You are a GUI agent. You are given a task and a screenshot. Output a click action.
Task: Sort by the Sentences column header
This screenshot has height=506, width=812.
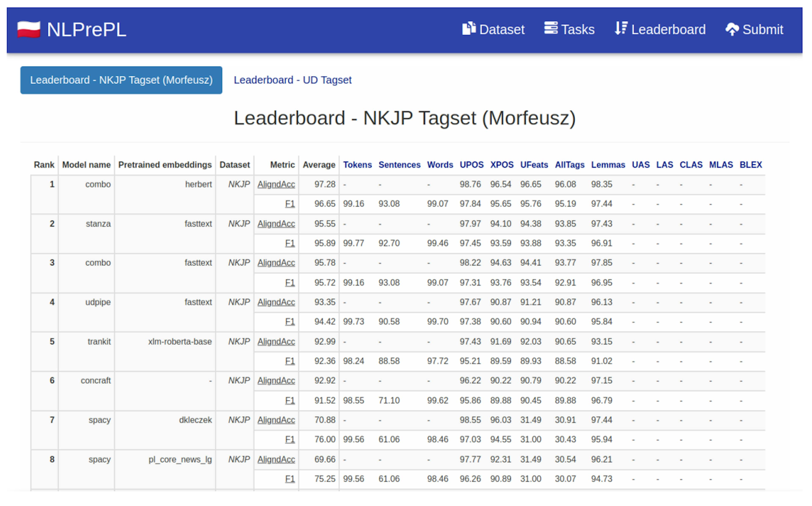[x=399, y=165]
